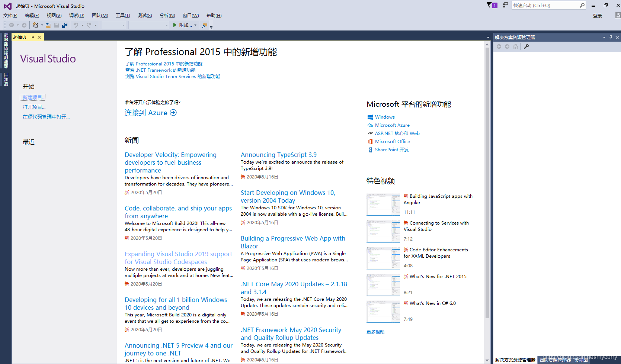Click the Visual Studio logo in title bar

pos(7,6)
